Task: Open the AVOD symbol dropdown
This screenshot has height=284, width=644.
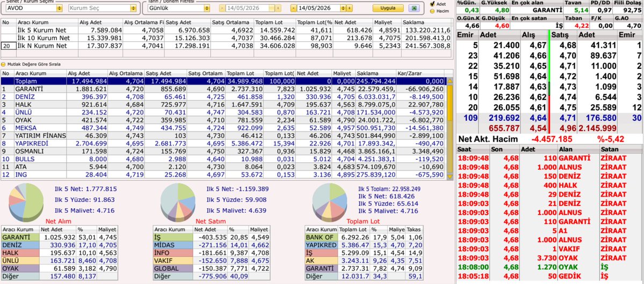Action: [x=60, y=8]
